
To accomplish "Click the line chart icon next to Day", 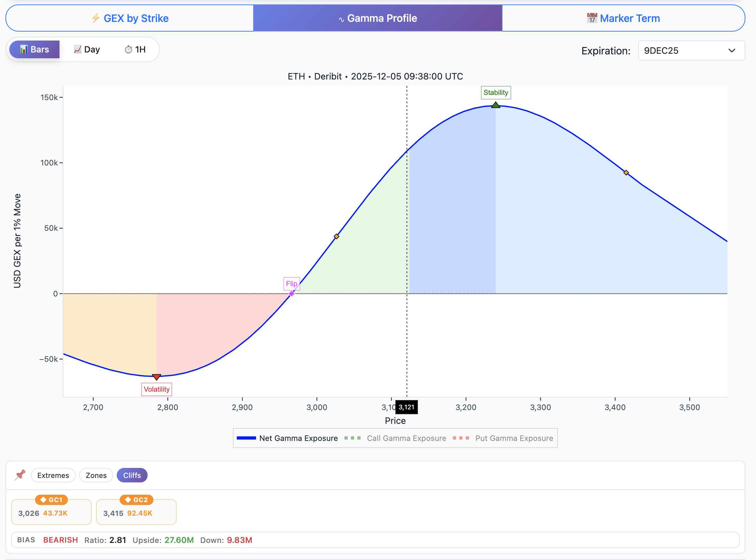I will (77, 49).
